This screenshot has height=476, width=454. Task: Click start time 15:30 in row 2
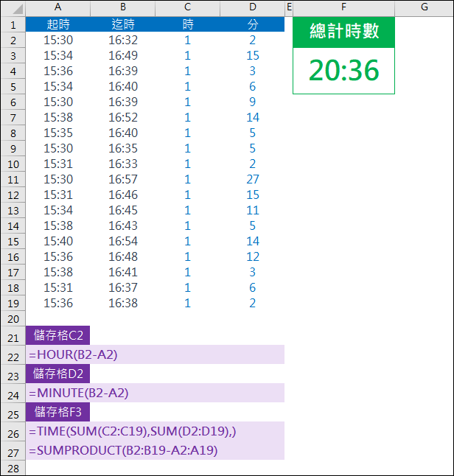pos(58,40)
